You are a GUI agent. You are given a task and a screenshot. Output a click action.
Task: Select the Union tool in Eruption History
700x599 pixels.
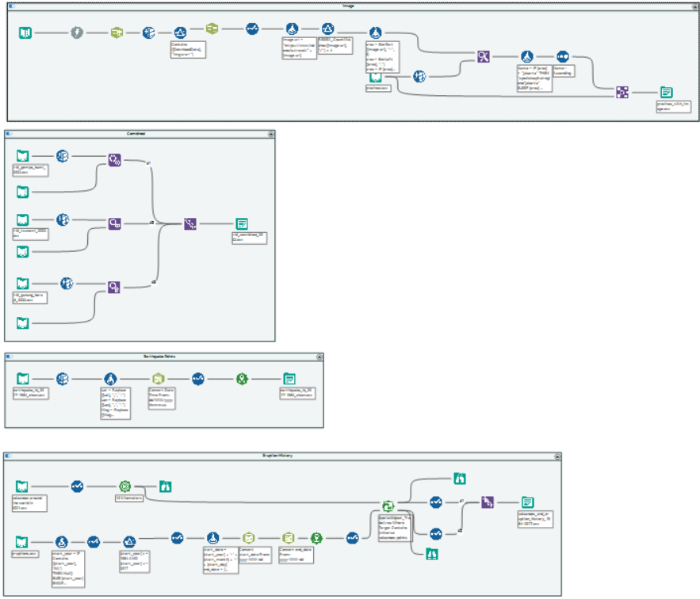[x=488, y=502]
